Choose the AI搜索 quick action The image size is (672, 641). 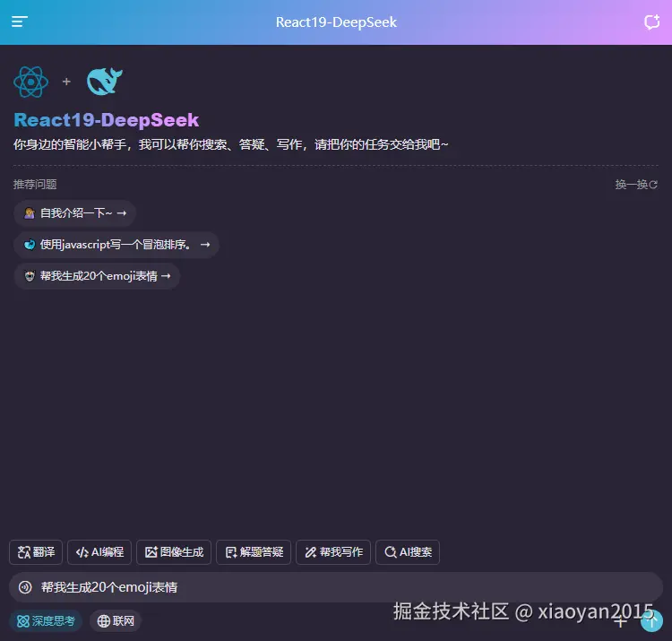pos(408,552)
